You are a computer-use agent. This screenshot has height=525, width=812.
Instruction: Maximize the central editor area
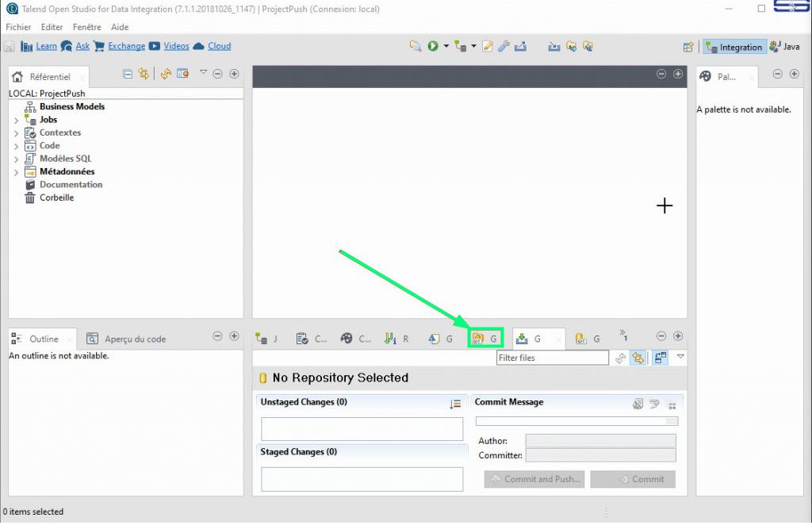[x=678, y=74]
